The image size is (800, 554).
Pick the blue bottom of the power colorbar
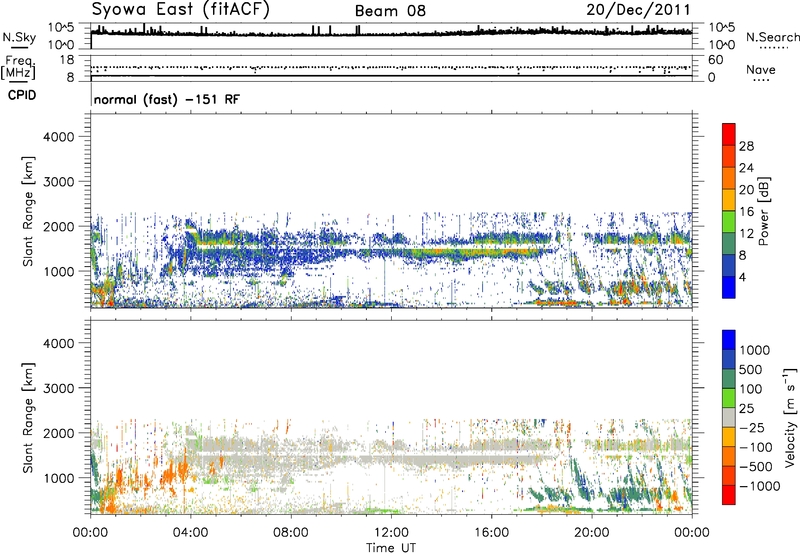[729, 287]
